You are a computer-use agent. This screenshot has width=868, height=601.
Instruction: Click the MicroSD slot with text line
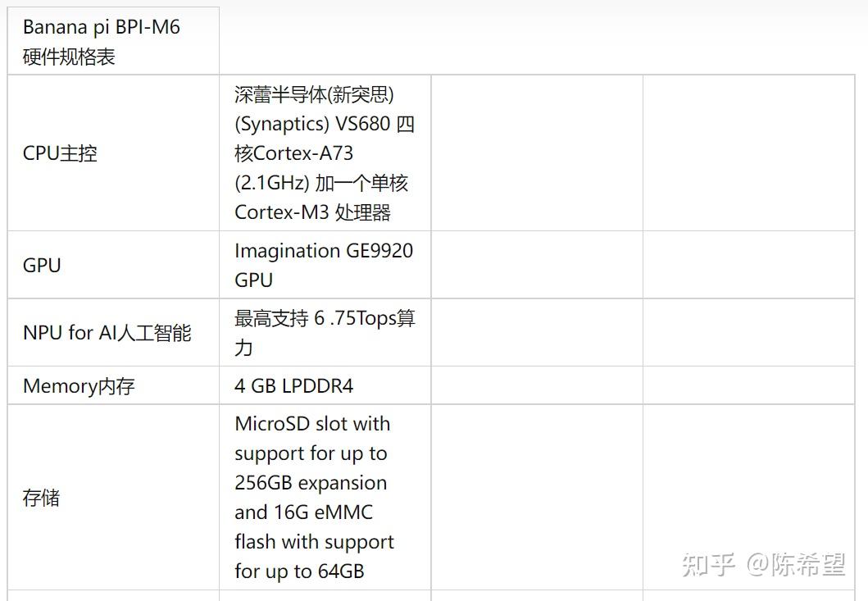pos(312,424)
